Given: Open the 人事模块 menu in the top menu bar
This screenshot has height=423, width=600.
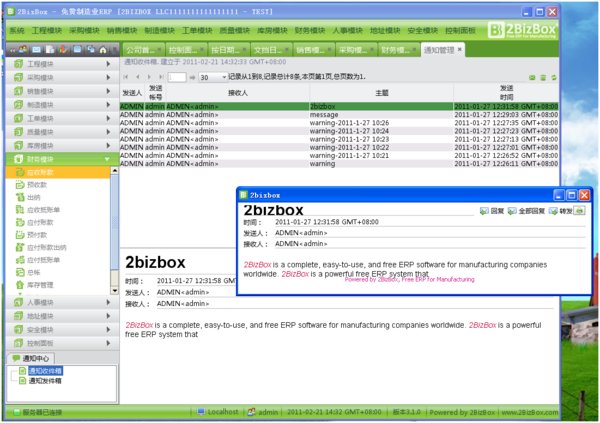Looking at the screenshot, I should [x=347, y=30].
